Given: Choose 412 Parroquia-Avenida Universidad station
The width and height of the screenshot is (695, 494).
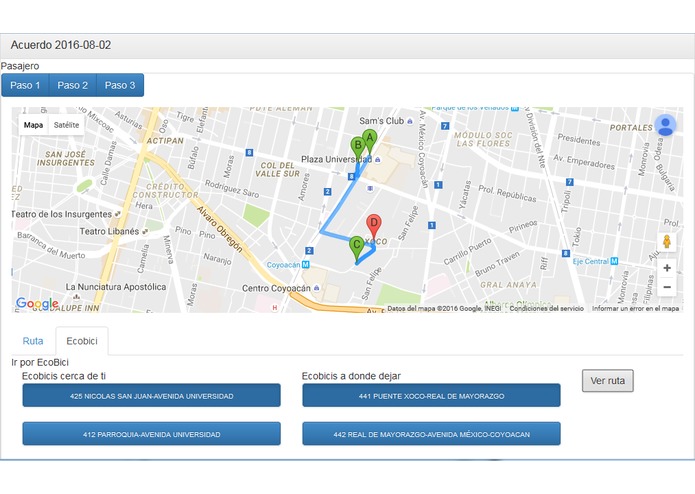Looking at the screenshot, I should (x=152, y=434).
